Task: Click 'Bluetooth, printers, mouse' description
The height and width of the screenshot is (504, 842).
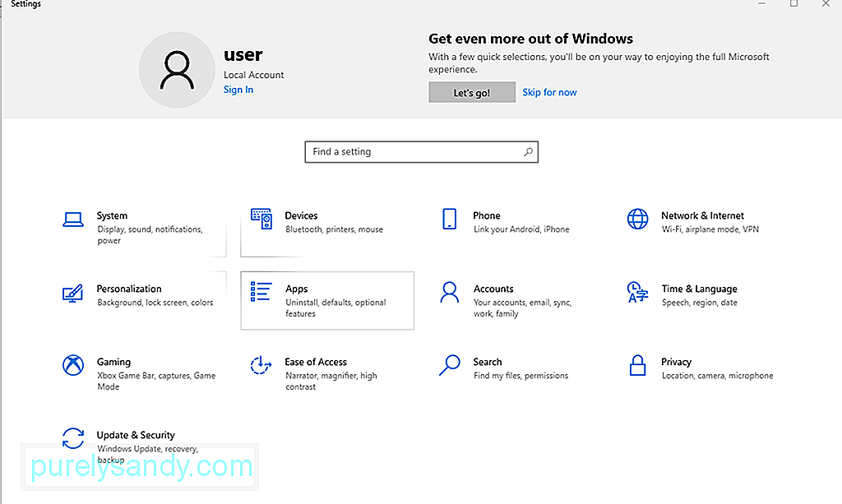Action: tap(334, 229)
